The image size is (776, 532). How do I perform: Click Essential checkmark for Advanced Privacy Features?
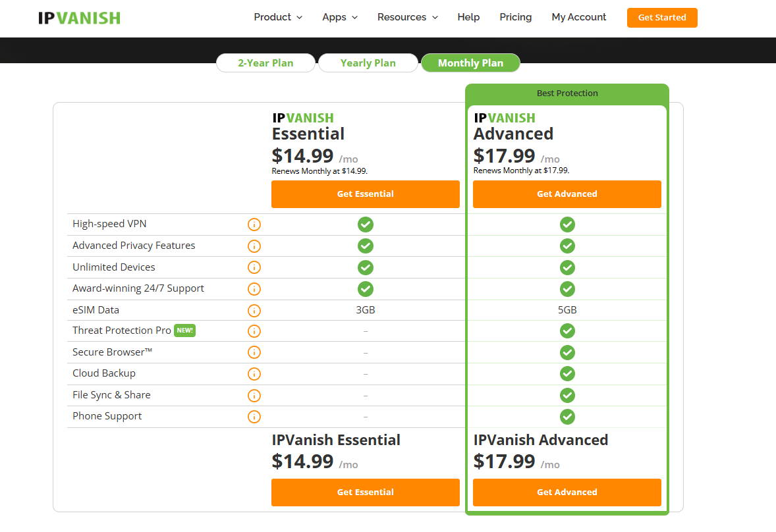tap(366, 246)
